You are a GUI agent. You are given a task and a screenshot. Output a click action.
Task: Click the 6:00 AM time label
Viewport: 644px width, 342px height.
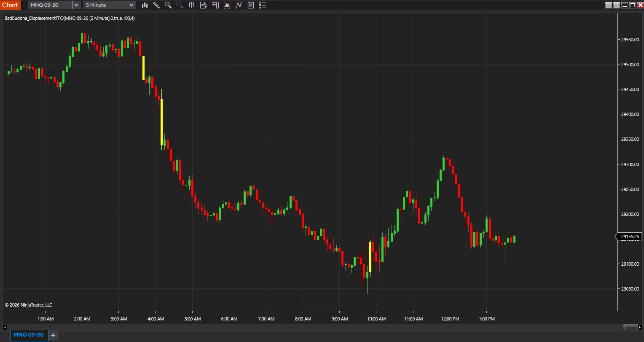(x=229, y=319)
